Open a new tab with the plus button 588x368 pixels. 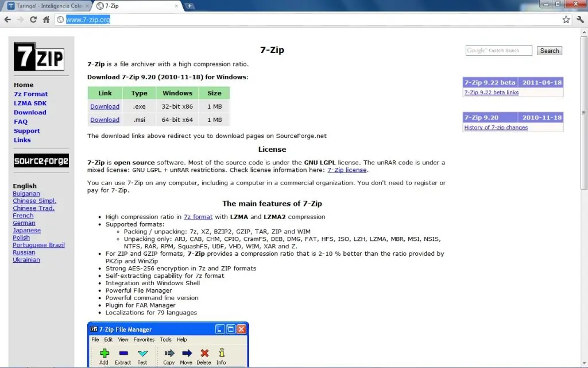[x=189, y=6]
